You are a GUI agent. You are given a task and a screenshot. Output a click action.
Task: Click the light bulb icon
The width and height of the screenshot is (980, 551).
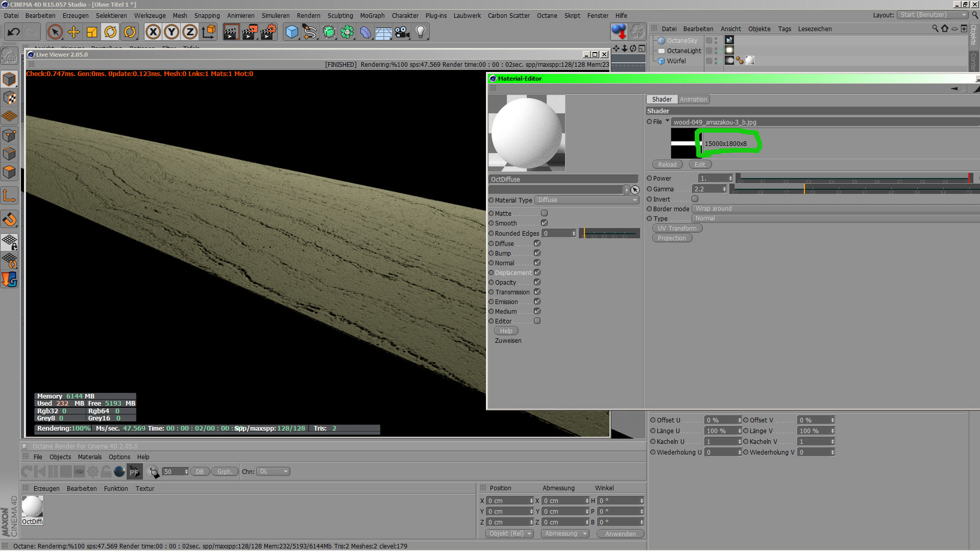coord(421,32)
